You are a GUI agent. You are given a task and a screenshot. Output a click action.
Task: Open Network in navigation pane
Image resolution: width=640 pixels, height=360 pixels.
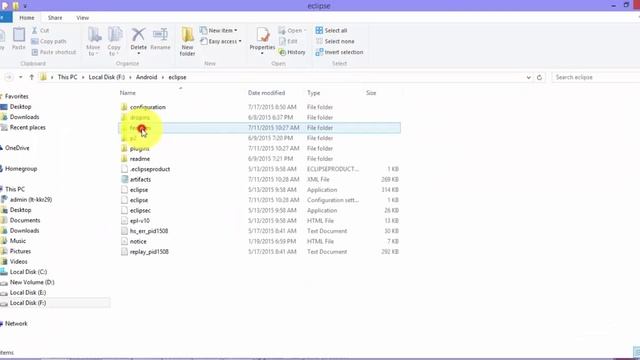click(16, 324)
